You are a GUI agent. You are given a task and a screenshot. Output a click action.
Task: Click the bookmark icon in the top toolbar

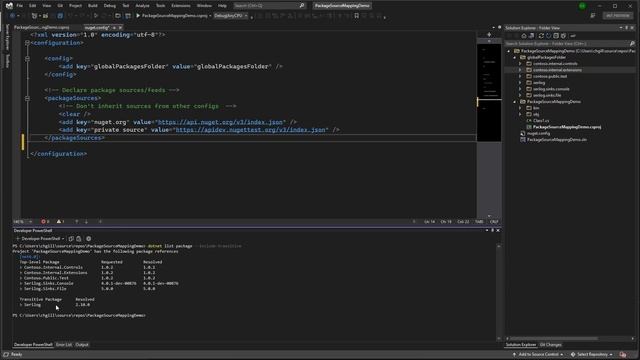click(x=356, y=16)
